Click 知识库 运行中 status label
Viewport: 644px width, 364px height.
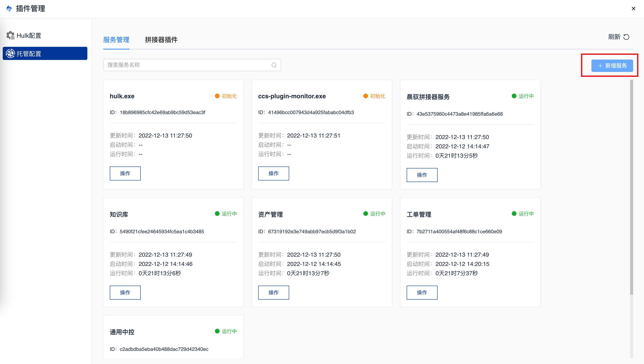tap(229, 214)
